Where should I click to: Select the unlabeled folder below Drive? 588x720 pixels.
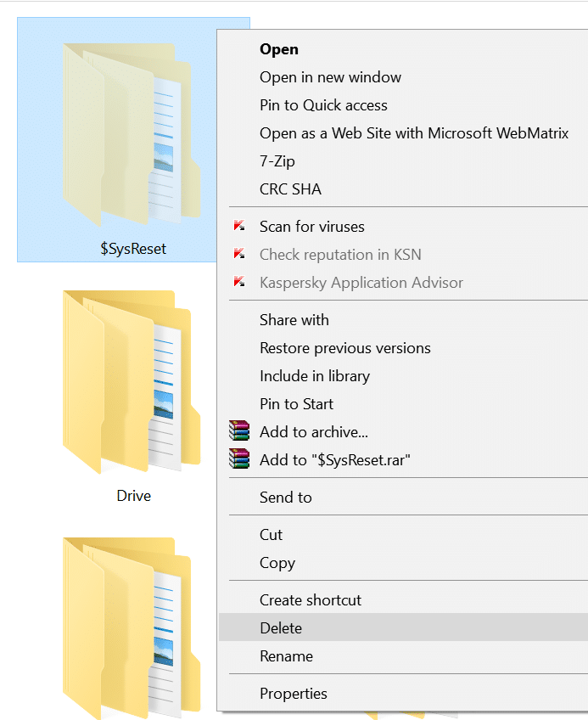tap(132, 628)
